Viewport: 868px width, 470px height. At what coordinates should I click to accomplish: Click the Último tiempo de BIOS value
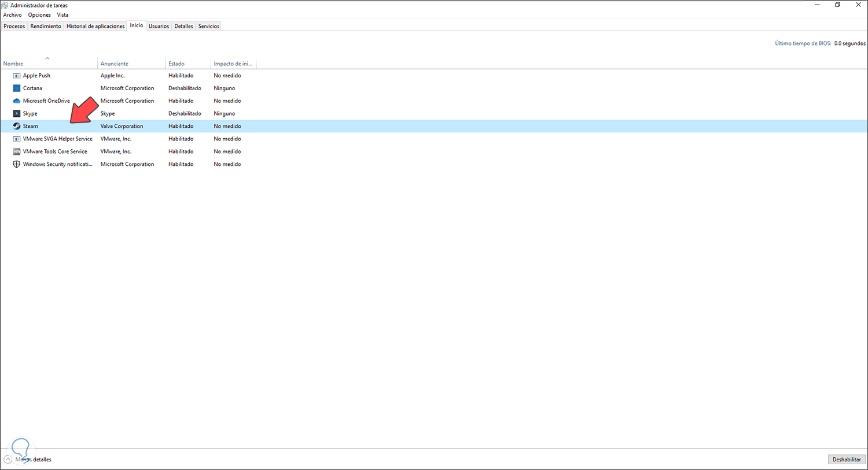(x=850, y=43)
